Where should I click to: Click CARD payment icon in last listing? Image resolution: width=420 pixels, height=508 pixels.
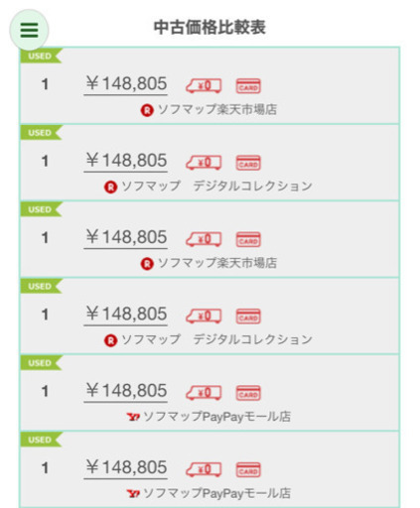click(248, 469)
